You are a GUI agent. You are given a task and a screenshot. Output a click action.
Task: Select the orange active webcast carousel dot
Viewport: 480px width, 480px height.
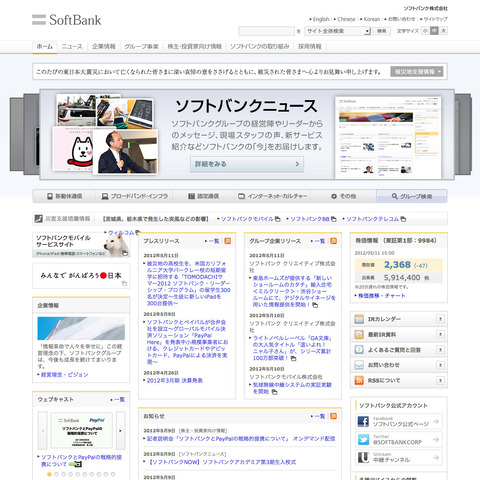[x=49, y=474]
